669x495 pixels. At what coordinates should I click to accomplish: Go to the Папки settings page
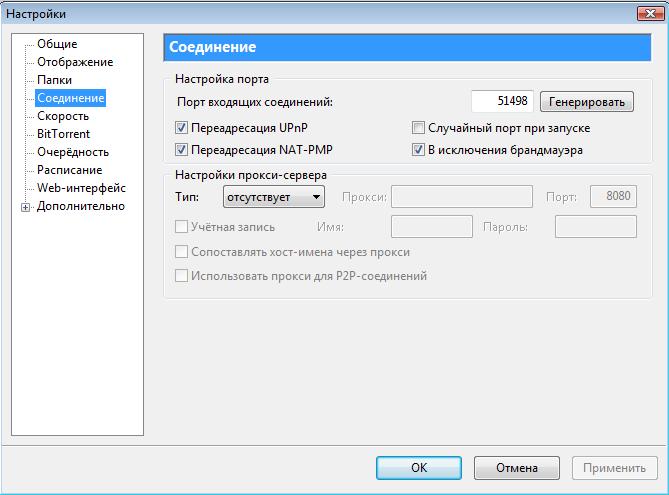54,80
